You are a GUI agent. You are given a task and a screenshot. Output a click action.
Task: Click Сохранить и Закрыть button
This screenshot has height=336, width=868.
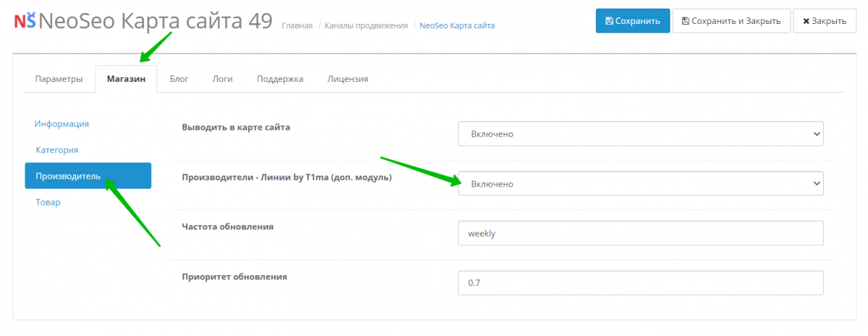[731, 21]
